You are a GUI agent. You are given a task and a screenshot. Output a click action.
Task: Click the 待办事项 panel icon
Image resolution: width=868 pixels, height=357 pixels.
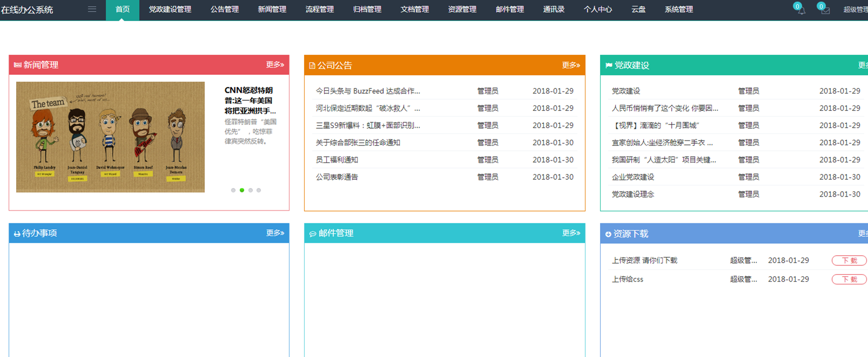(x=17, y=234)
